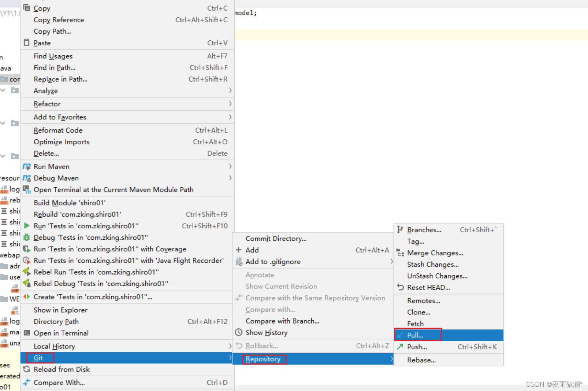Select Replace in Path... entry
This screenshot has height=391, width=588.
(x=127, y=79)
